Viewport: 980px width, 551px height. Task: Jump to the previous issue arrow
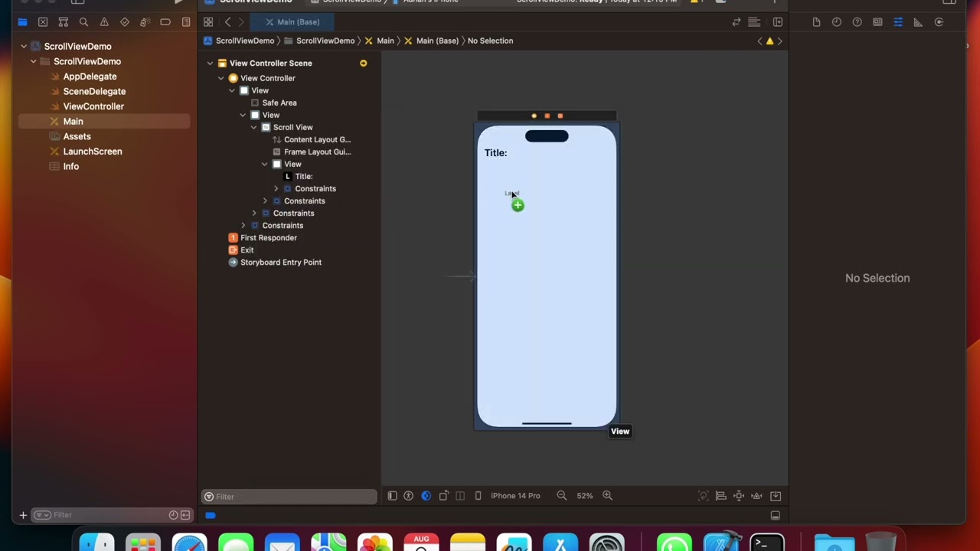click(x=759, y=41)
